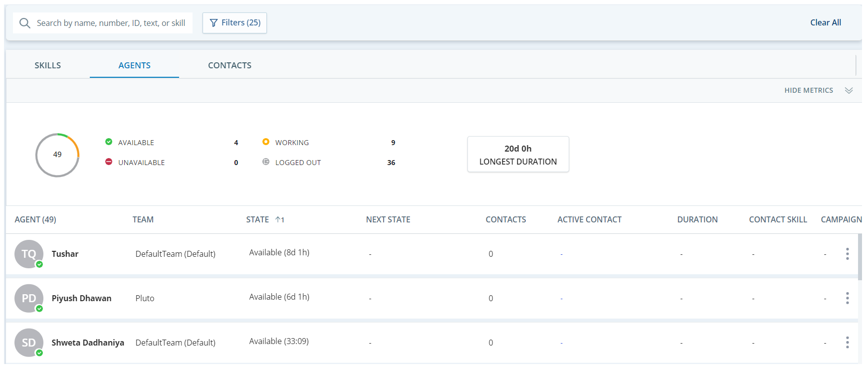Click the green Available status icon

[x=109, y=142]
